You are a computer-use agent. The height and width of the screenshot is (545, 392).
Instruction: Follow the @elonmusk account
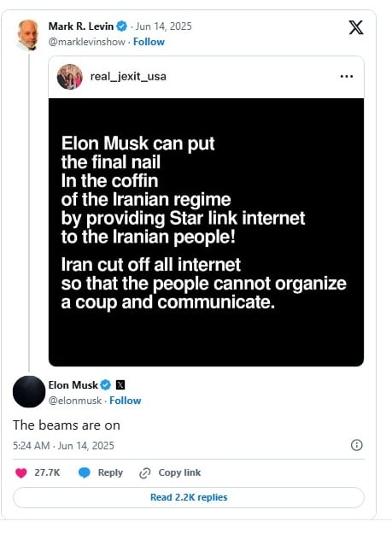point(125,401)
